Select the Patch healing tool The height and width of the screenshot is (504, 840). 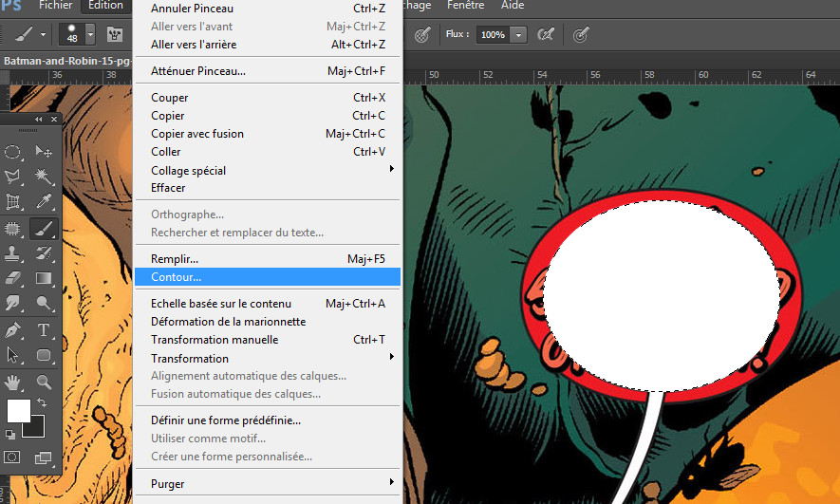(x=12, y=229)
